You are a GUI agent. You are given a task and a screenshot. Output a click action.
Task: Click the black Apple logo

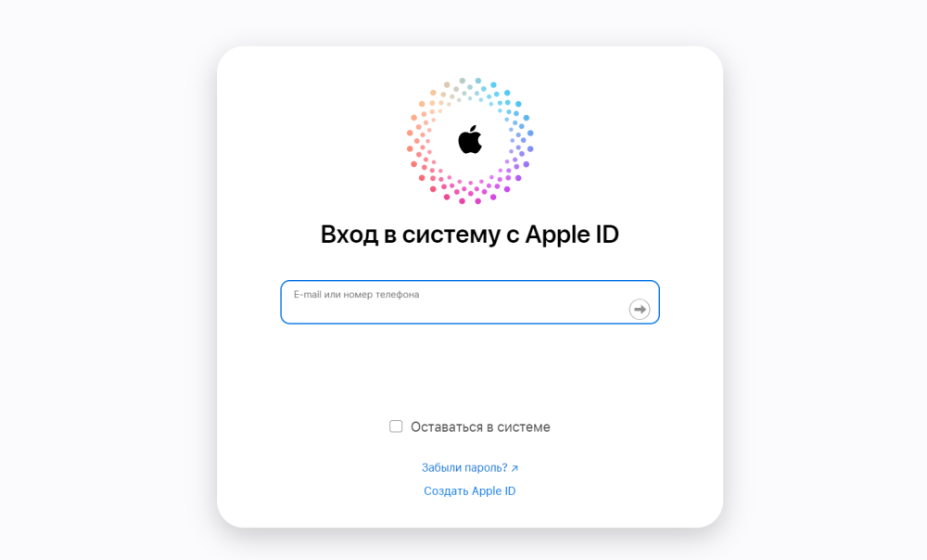point(470,140)
